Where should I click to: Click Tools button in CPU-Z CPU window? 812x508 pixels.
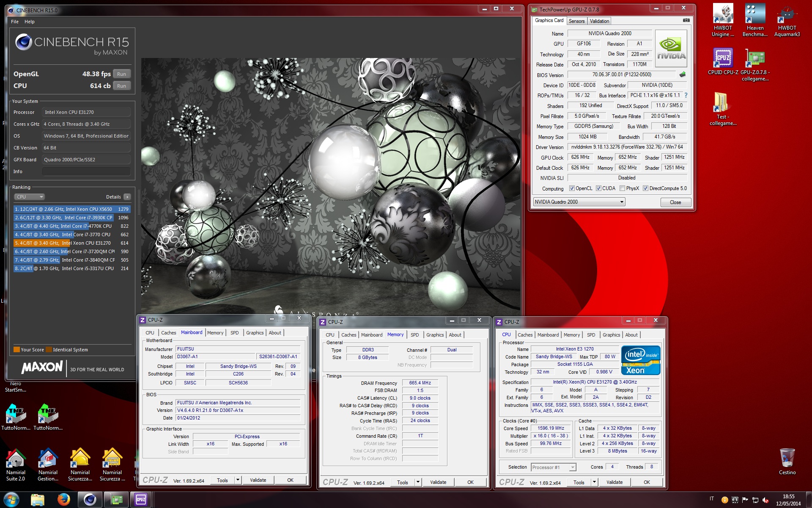pos(579,482)
